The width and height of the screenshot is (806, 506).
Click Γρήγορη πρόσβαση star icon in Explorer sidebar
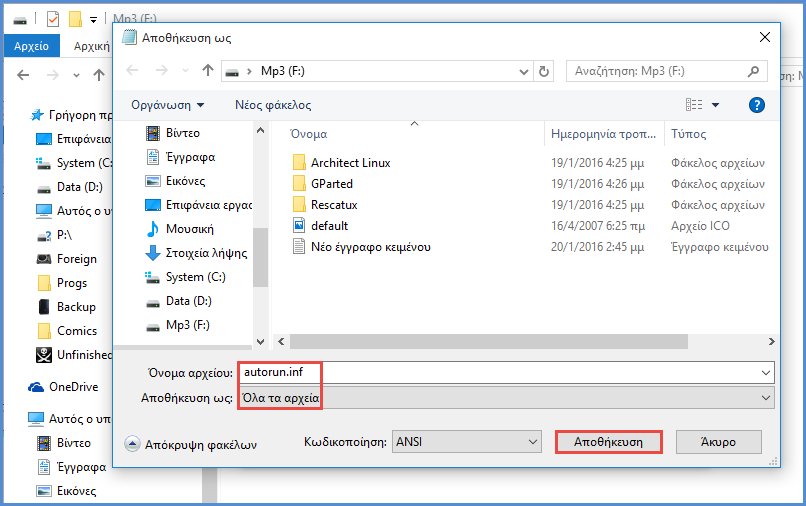(37, 115)
